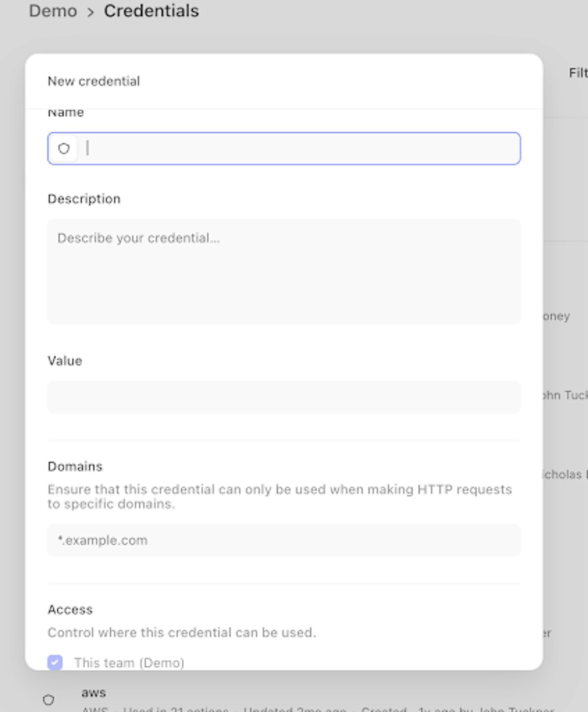Click the Access help text about credential usage

(x=182, y=633)
